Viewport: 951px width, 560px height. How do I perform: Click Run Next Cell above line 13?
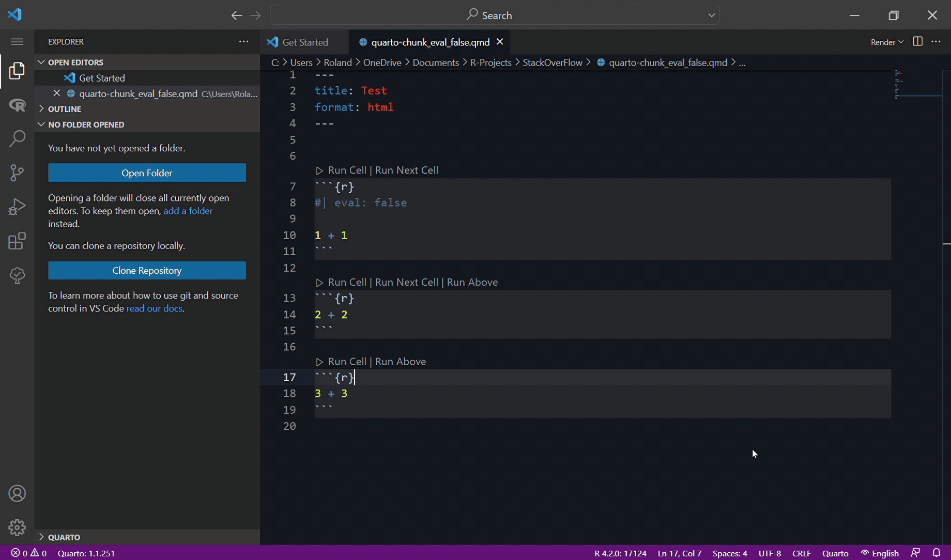[407, 283]
